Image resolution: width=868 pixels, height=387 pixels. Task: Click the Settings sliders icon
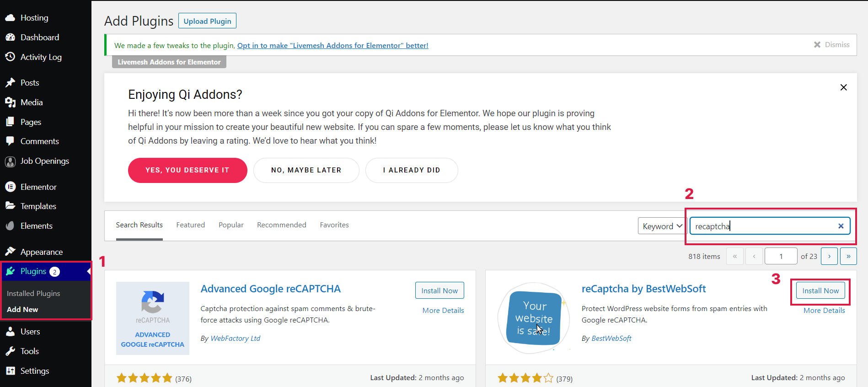(x=10, y=371)
